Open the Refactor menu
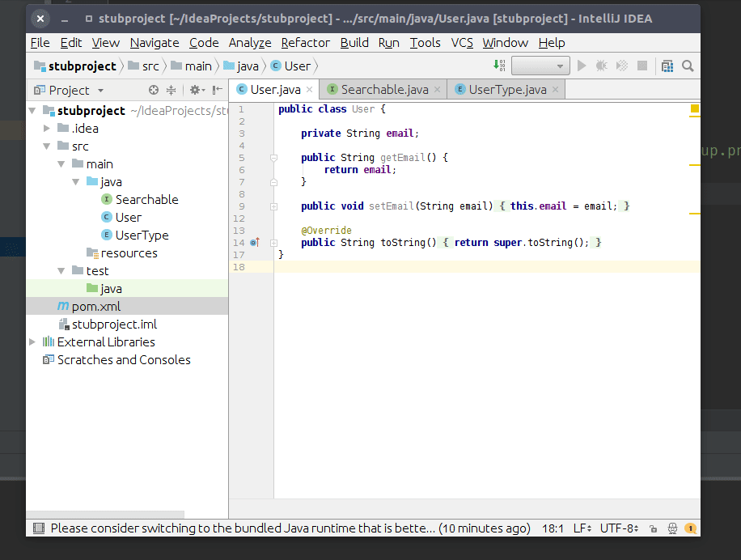The height and width of the screenshot is (560, 741). [x=305, y=42]
